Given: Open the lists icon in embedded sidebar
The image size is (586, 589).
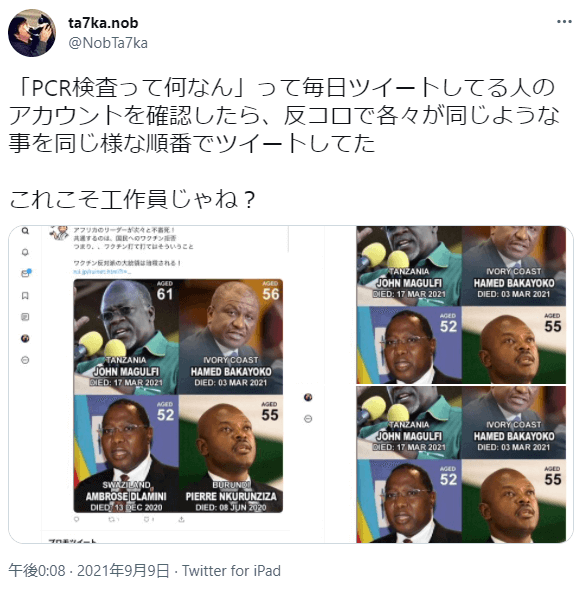Looking at the screenshot, I should pyautogui.click(x=25, y=317).
